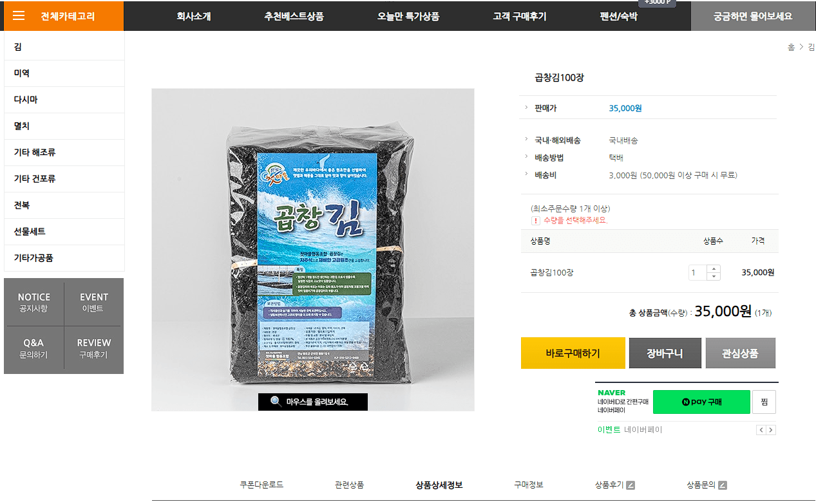Open the 추천베스트상품 menu
This screenshot has height=504, width=816.
coord(294,16)
